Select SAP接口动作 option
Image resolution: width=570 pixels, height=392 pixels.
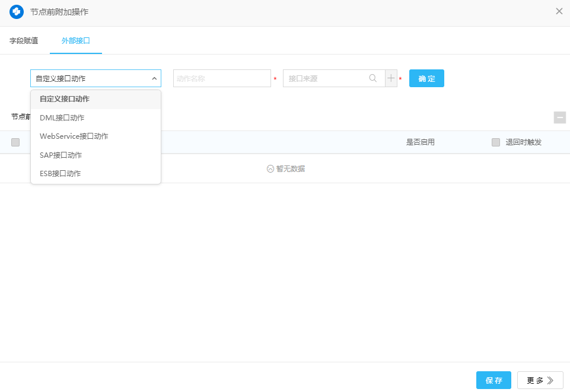pos(61,155)
